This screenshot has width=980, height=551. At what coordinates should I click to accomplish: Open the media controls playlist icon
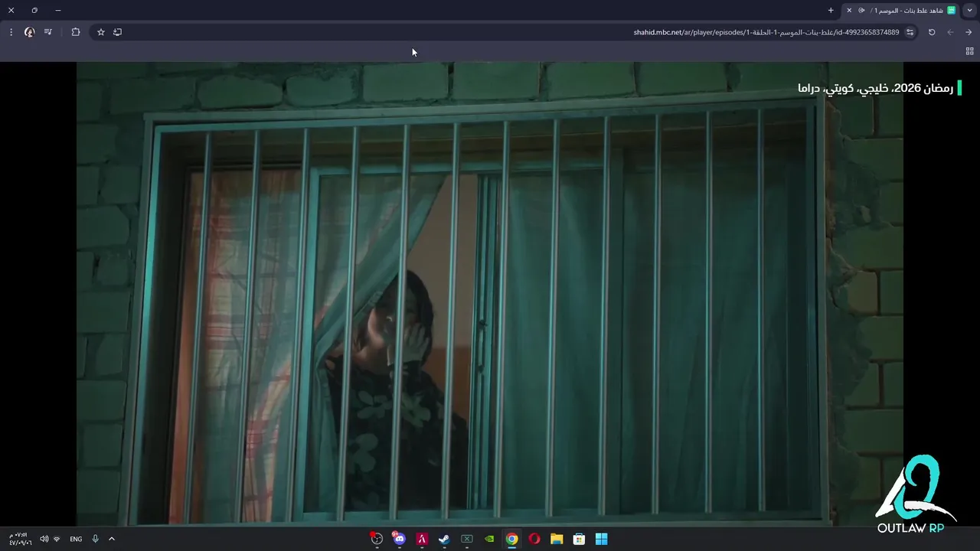[x=48, y=32]
